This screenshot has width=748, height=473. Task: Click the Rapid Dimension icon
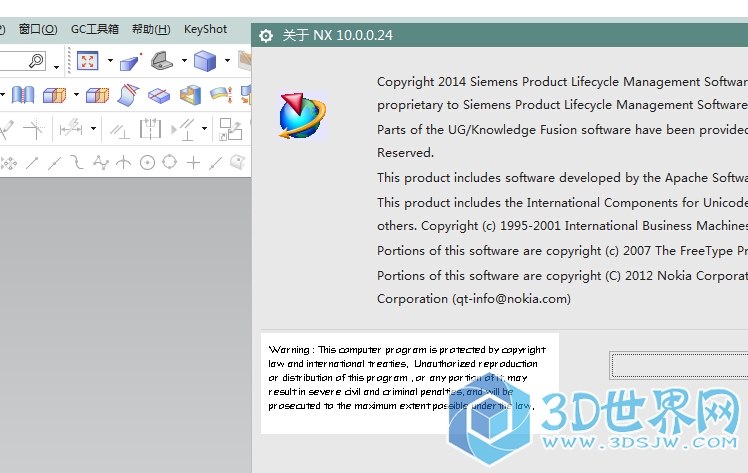(71, 129)
